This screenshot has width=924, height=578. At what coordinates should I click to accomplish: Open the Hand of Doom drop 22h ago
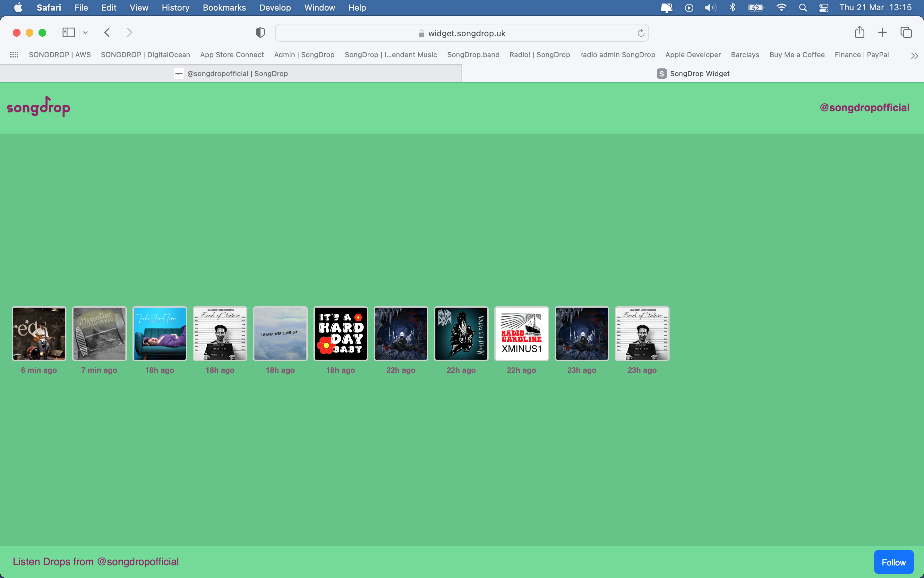[401, 333]
